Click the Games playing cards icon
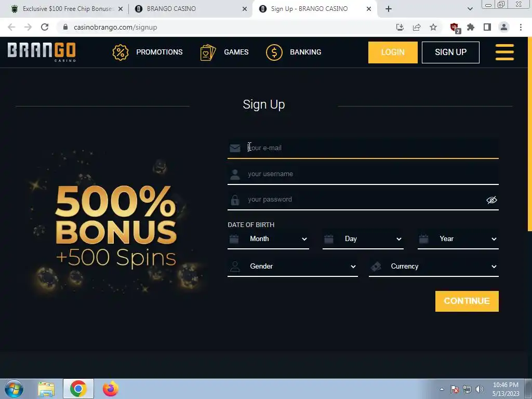The image size is (532, 399). (208, 52)
